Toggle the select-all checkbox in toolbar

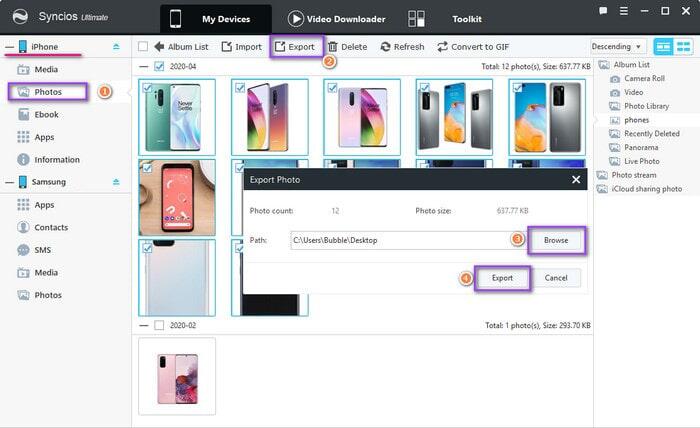[143, 46]
